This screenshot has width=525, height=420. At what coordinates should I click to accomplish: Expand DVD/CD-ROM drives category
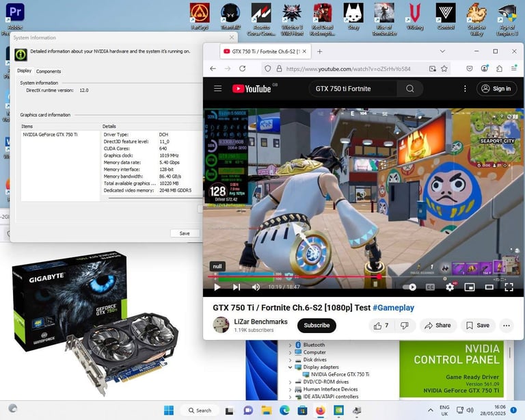point(290,382)
